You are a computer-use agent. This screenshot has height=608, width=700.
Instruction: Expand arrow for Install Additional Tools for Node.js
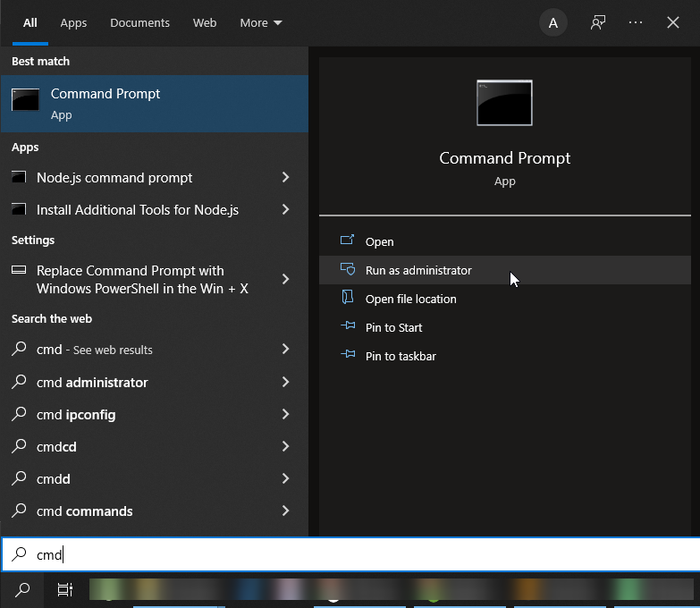pos(286,210)
